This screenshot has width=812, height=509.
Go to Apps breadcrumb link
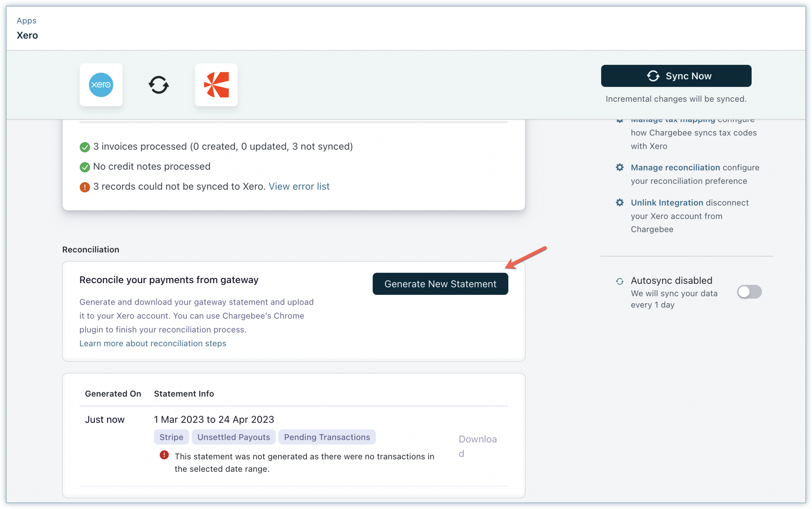(x=26, y=21)
